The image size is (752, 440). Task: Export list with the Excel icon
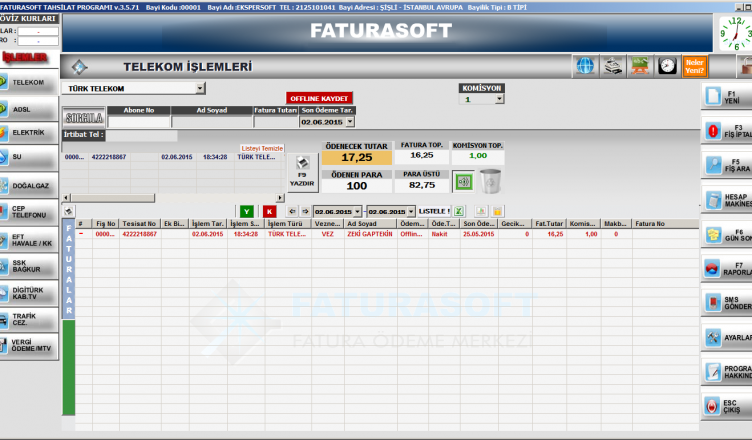click(459, 211)
